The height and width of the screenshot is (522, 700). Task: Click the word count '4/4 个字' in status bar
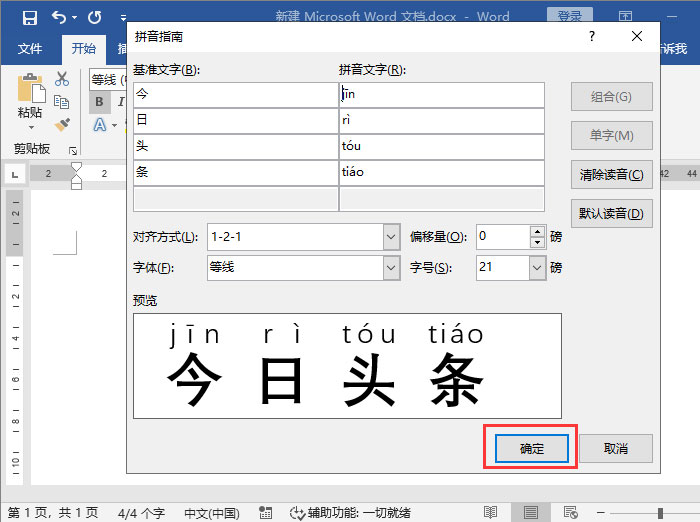[x=141, y=513]
